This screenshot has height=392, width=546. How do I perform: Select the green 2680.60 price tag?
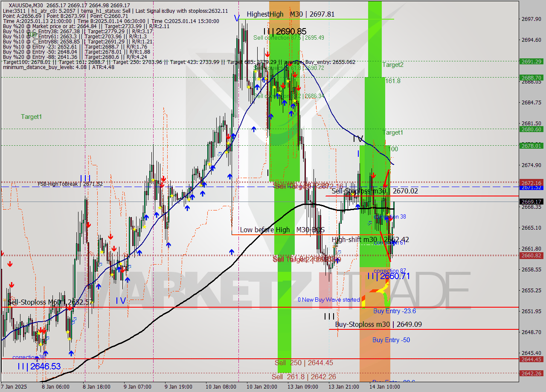tap(531, 129)
